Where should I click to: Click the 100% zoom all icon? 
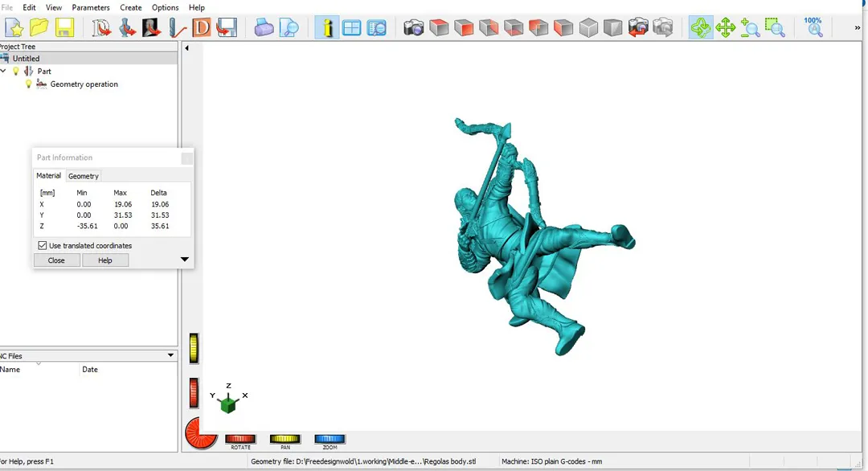click(813, 27)
